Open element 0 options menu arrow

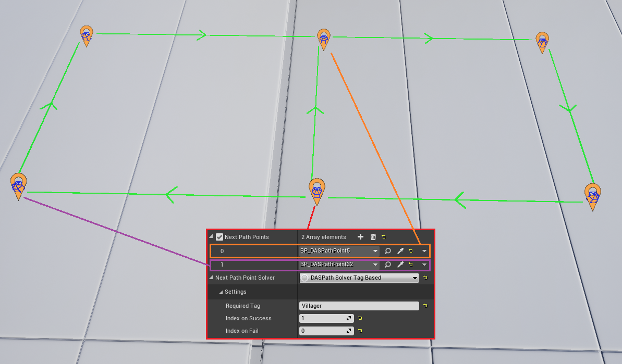point(424,251)
